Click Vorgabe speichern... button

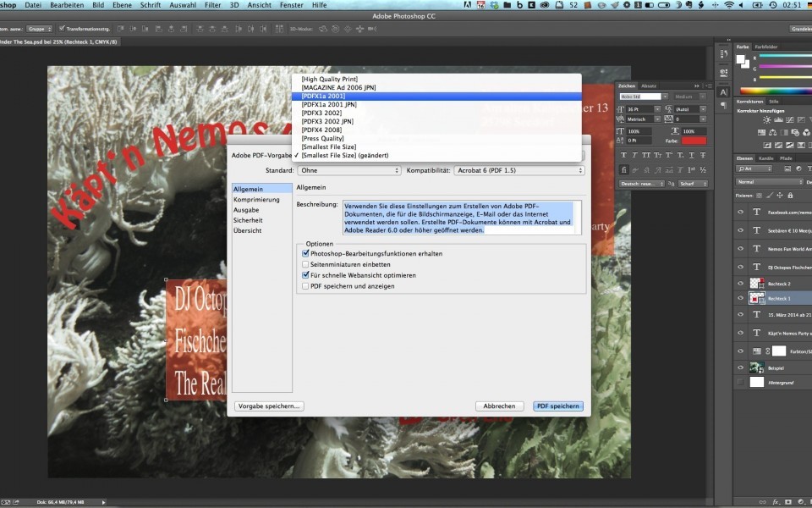pyautogui.click(x=269, y=406)
